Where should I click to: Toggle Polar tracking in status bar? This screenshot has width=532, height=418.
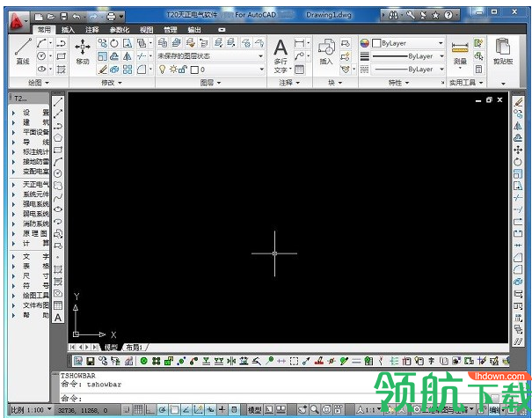coord(162,409)
